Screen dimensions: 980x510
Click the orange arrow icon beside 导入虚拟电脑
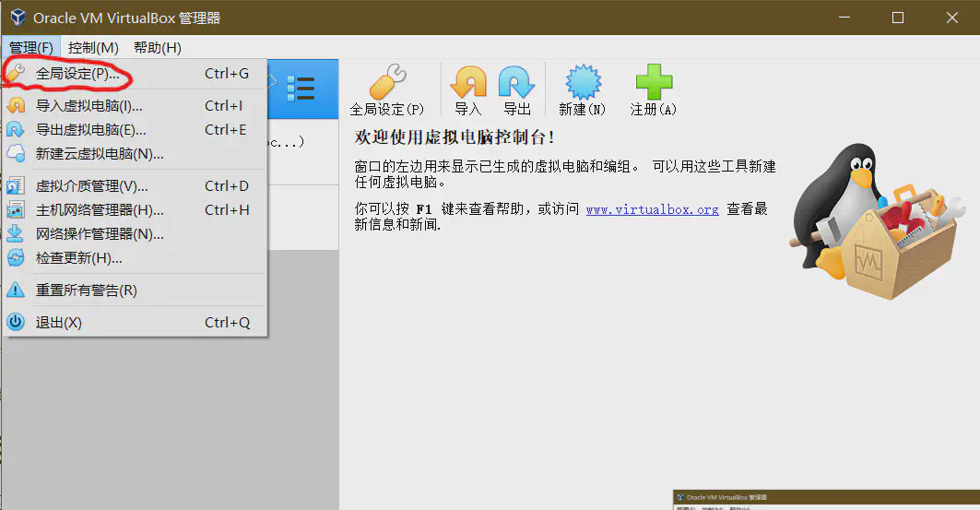pyautogui.click(x=16, y=106)
